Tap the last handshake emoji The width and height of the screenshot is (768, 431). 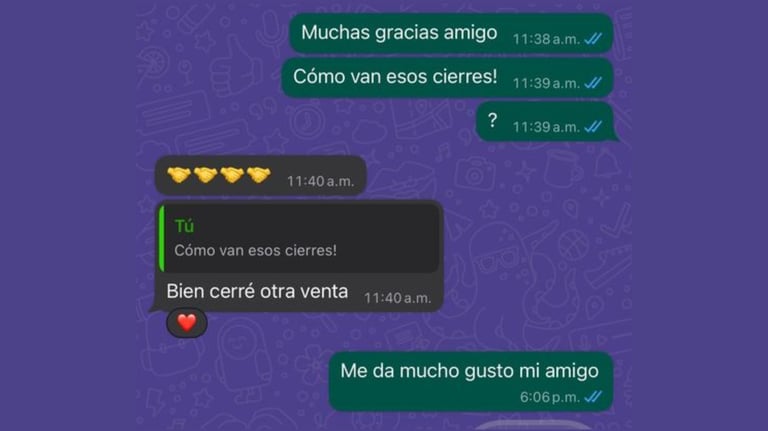tap(259, 175)
